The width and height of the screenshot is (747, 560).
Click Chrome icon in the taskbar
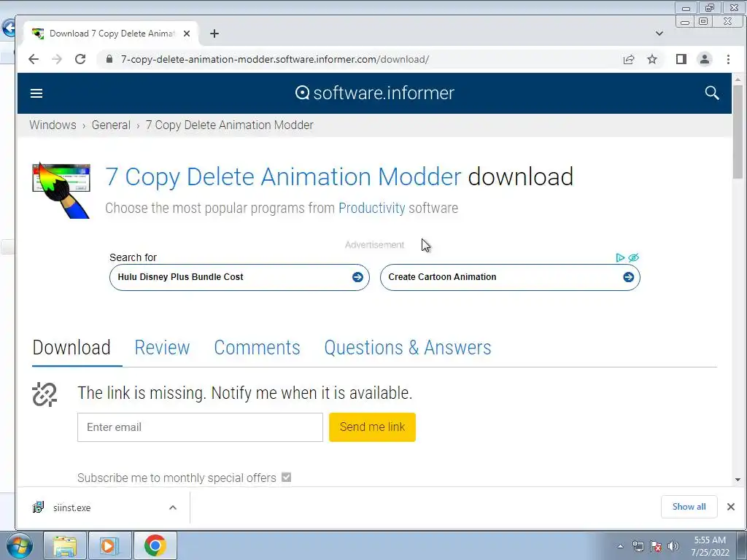coord(155,545)
